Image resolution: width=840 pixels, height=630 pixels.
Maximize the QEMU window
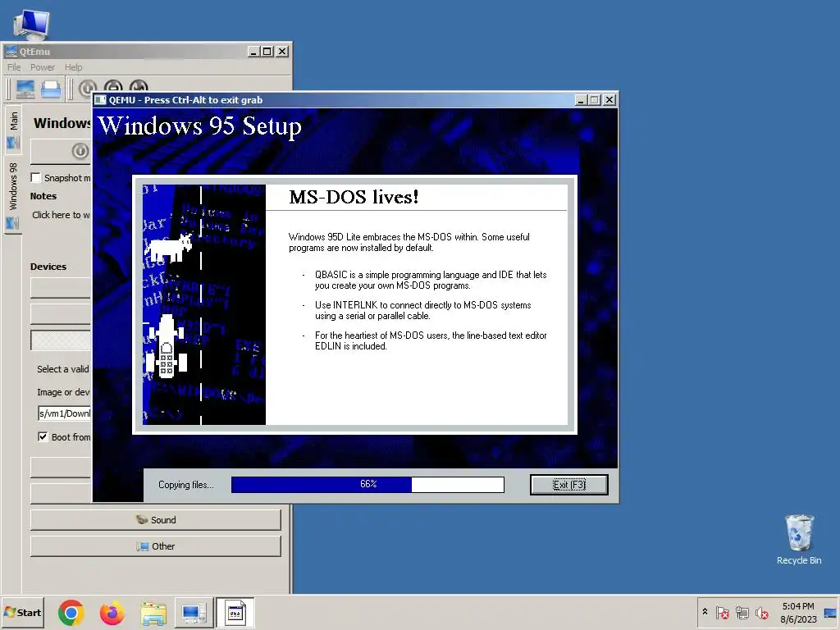click(x=596, y=99)
